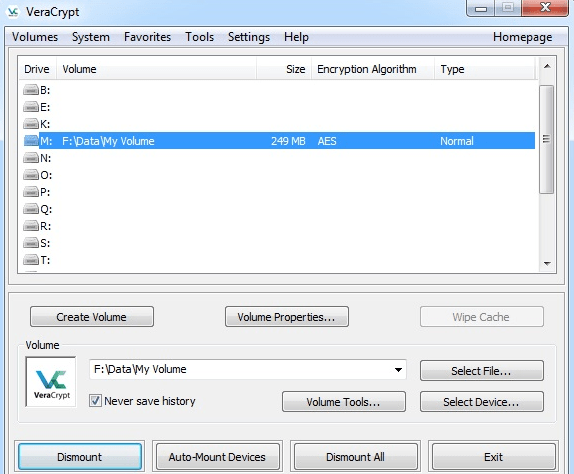Open the Homepage menu link

pos(523,37)
